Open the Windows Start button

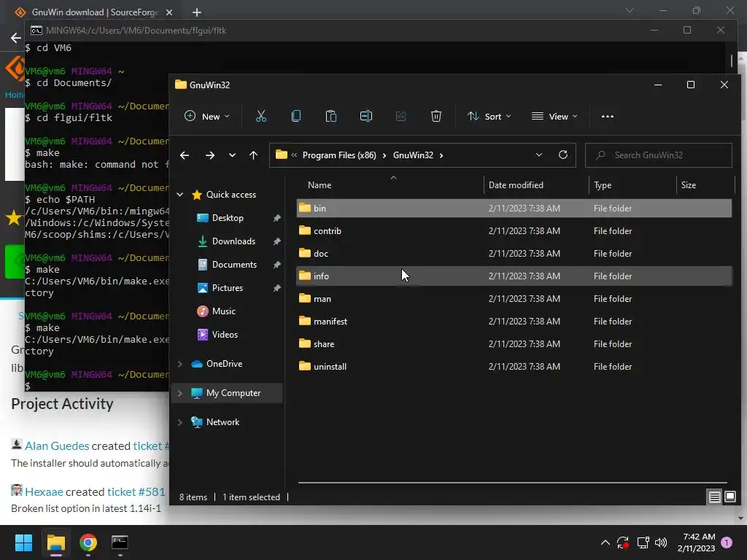pos(23,542)
